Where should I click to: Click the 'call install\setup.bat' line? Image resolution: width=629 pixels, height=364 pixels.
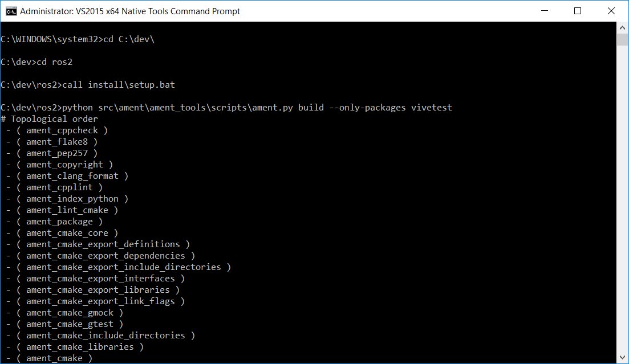click(88, 84)
